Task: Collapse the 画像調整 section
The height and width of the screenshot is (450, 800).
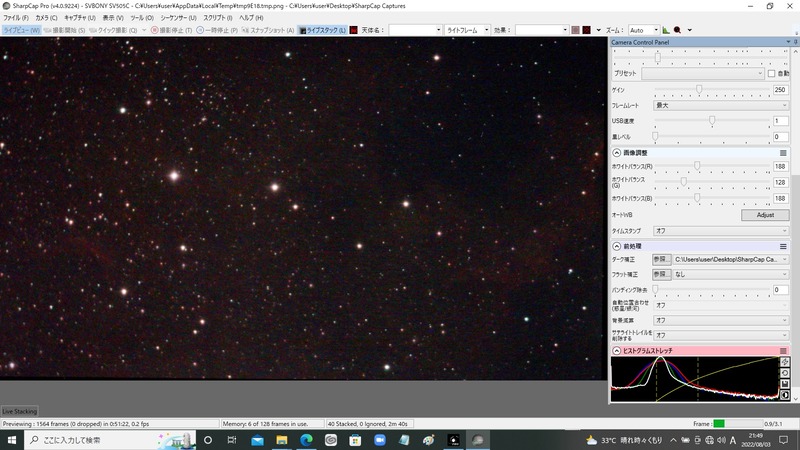Action: click(616, 153)
